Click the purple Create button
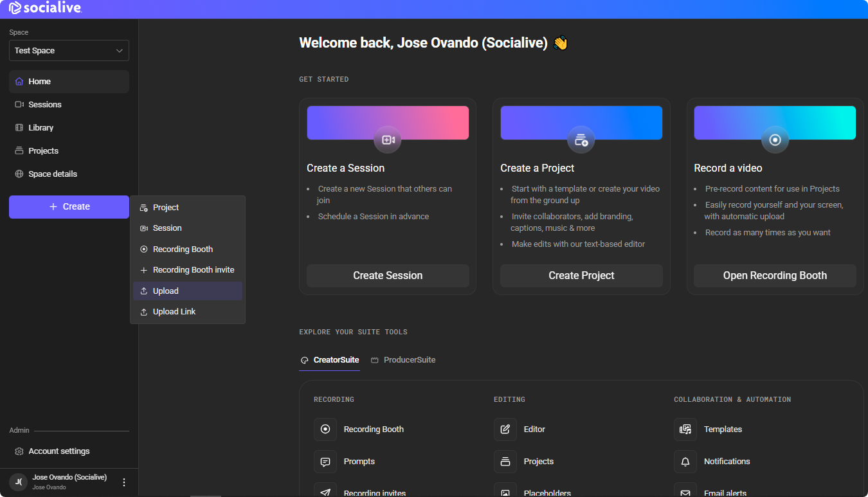868x497 pixels. pyautogui.click(x=69, y=207)
